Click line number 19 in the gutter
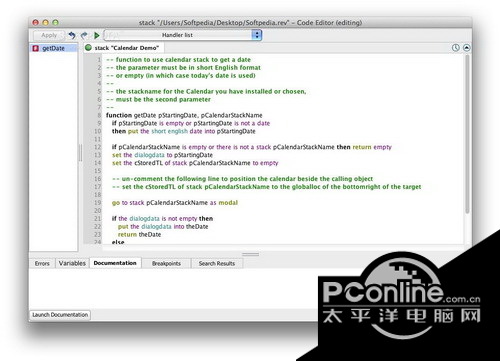Screen dimensions: 500x361 click(97, 203)
